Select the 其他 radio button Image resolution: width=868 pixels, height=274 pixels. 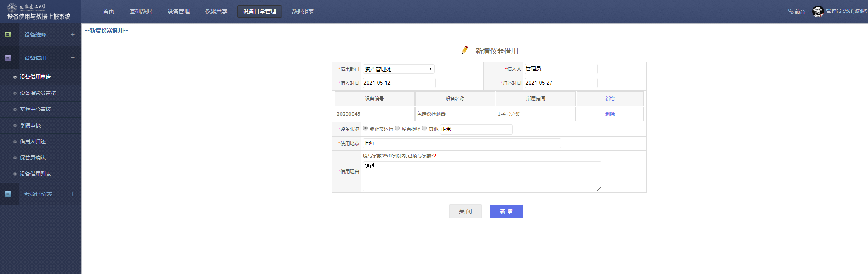click(x=424, y=128)
